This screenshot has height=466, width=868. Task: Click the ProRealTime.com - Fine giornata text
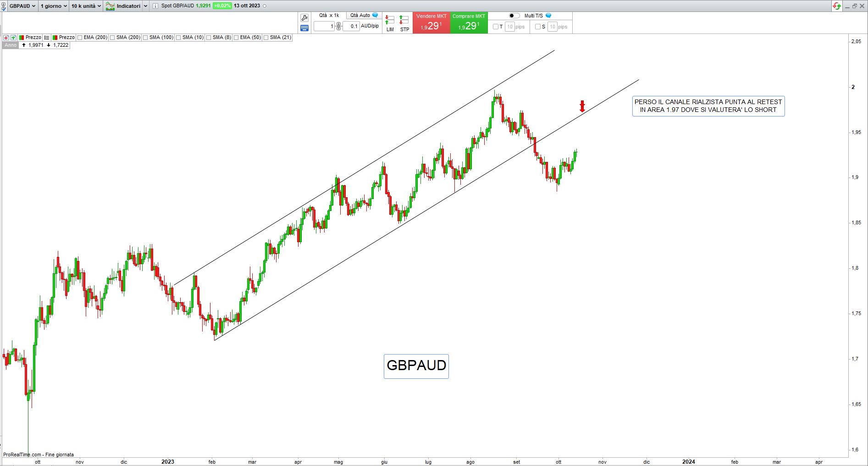[x=39, y=455]
